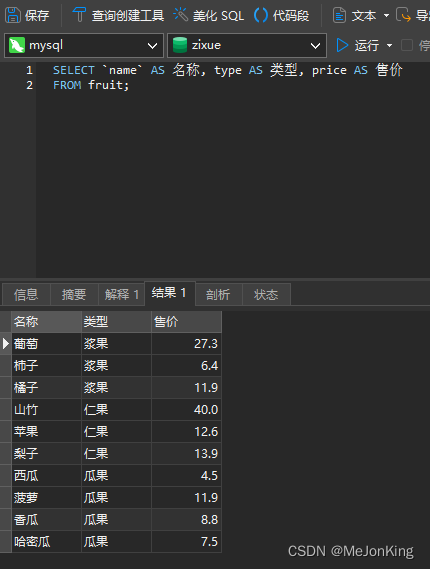Select the 梨子 name cell
Screen dimensions: 430x569
[x=46, y=454]
